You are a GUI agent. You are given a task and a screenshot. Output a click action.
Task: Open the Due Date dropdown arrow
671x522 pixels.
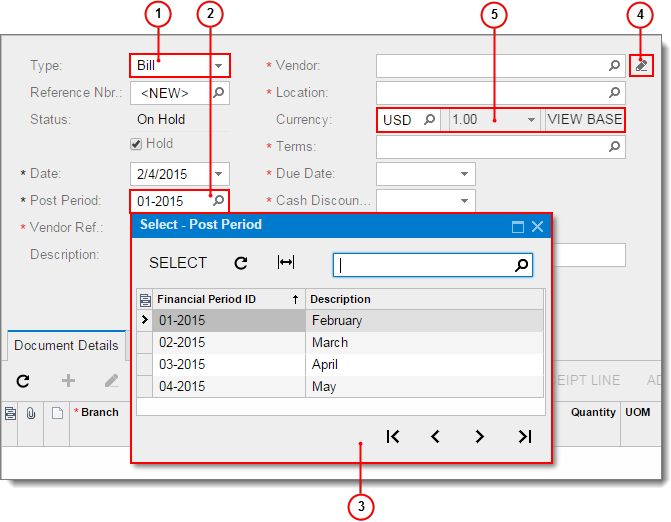point(464,174)
